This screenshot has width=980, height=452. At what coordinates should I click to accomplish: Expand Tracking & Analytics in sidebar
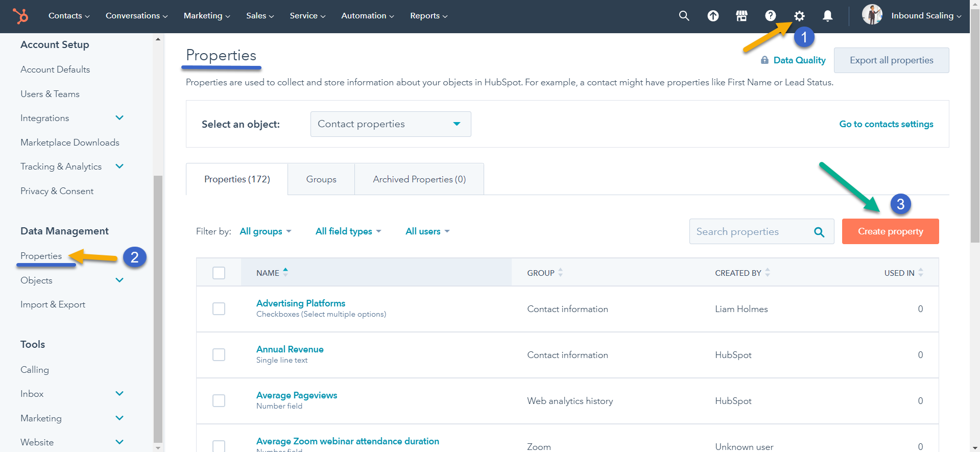coord(119,166)
